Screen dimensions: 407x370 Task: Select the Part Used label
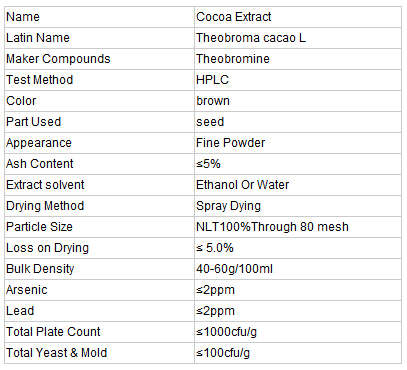pos(33,122)
